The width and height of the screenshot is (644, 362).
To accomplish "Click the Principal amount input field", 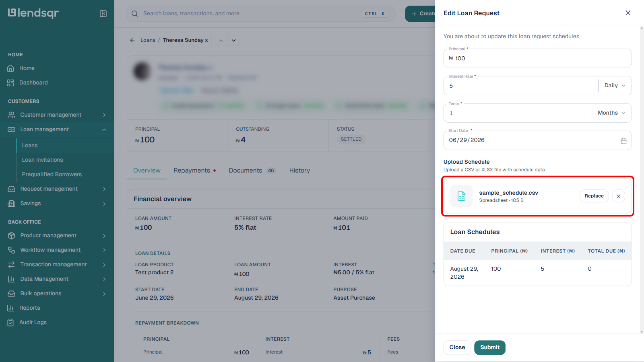I will (x=537, y=58).
